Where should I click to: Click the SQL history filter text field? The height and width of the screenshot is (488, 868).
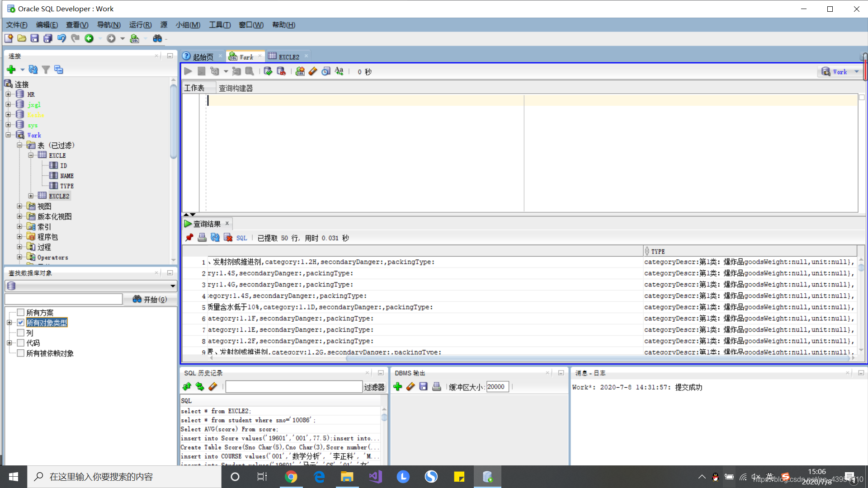294,387
